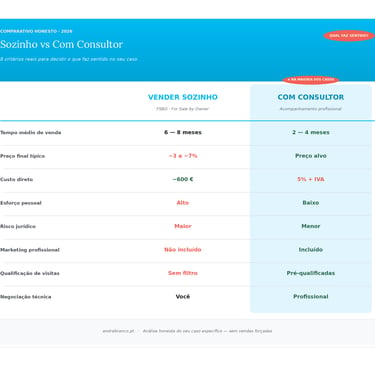Click the '5% + IVA' cell
Image resolution: width=375 pixels, height=366 pixels.
[311, 179]
